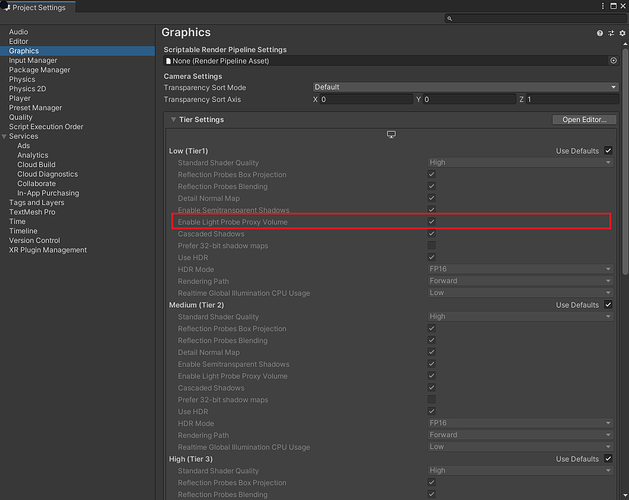Screen dimensions: 629x500
Task: Toggle Use Defaults for Low (Tier1)
Action: pos(608,151)
